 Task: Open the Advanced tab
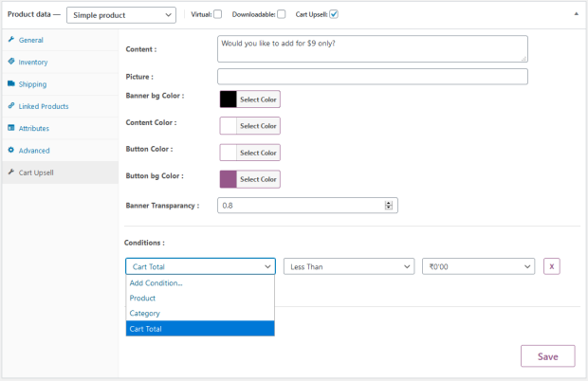coord(60,151)
